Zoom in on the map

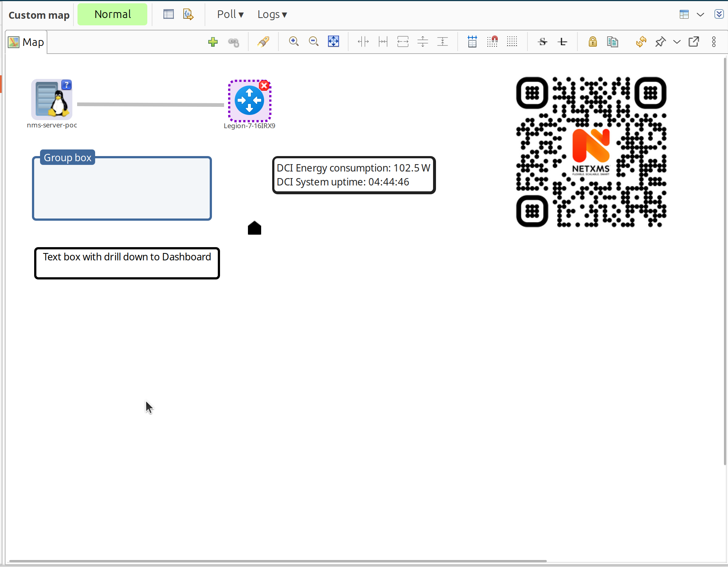point(294,41)
